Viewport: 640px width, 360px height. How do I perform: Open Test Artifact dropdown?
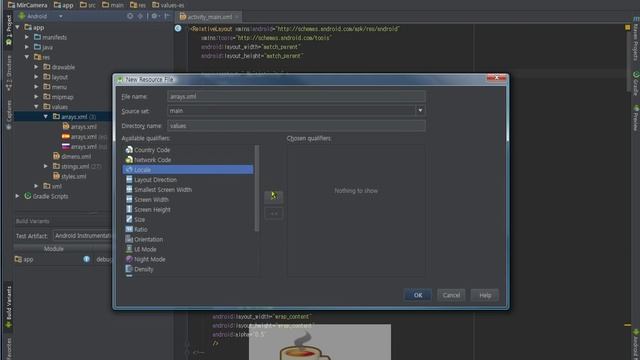tap(82, 236)
